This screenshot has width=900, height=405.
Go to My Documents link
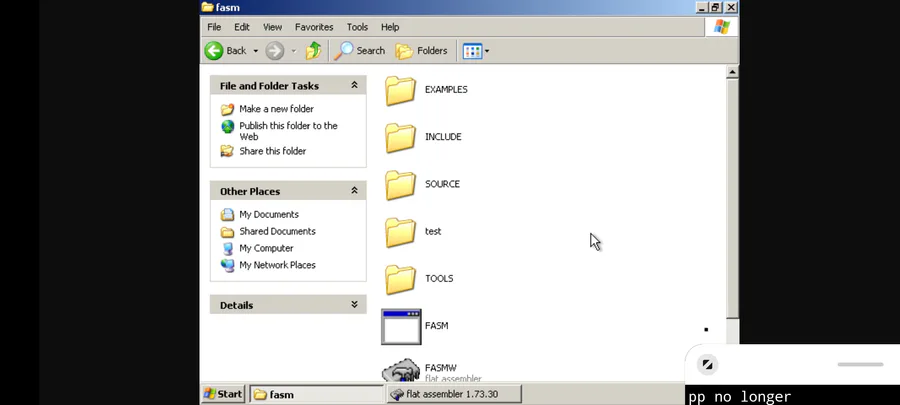[269, 215]
